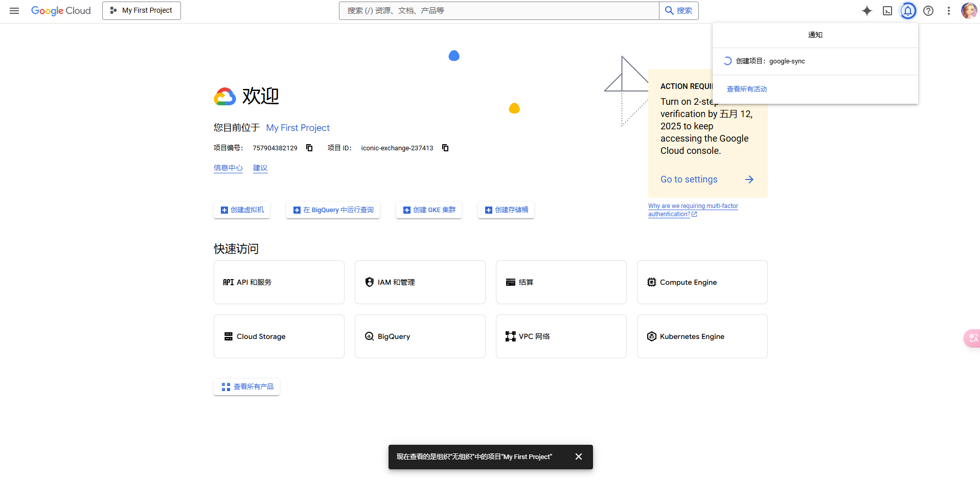Click the search input field
Viewport: 980px width, 479px height.
[x=499, y=11]
